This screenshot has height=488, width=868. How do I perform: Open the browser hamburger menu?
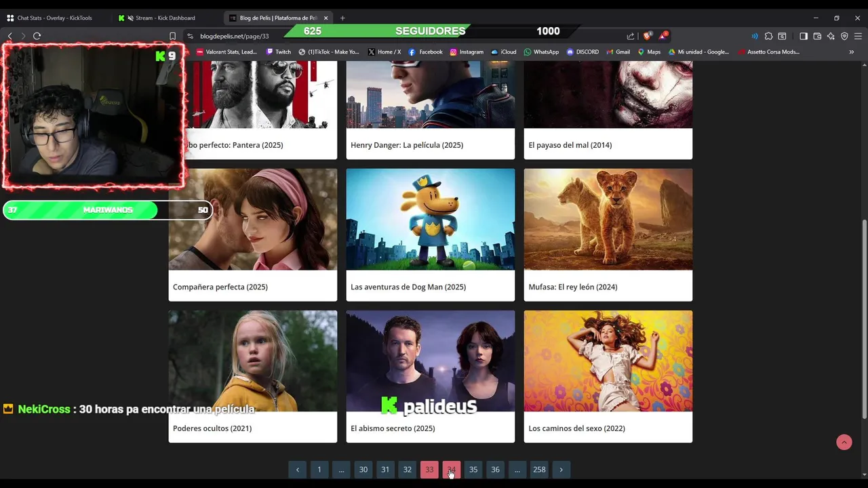[859, 36]
